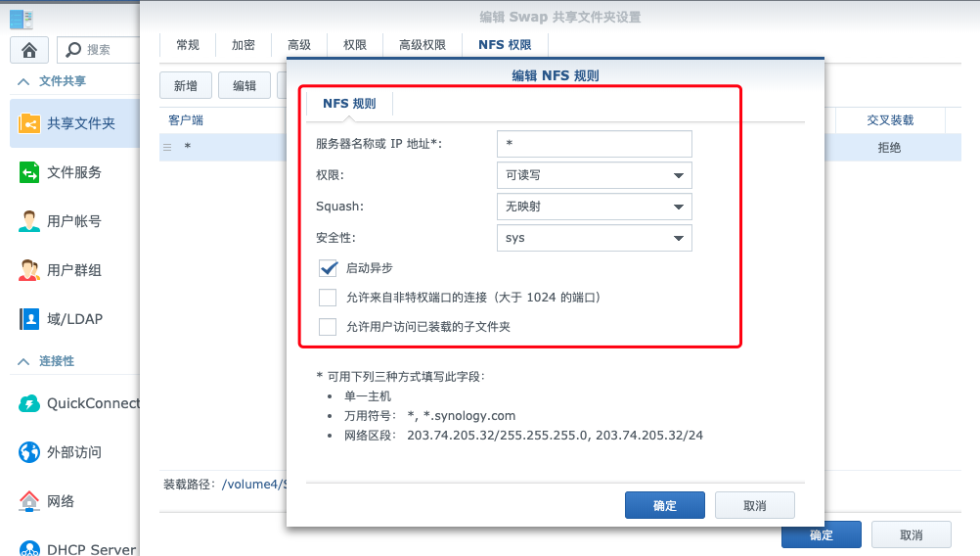Open QuickConnect icon
The image size is (980, 556).
click(x=29, y=403)
